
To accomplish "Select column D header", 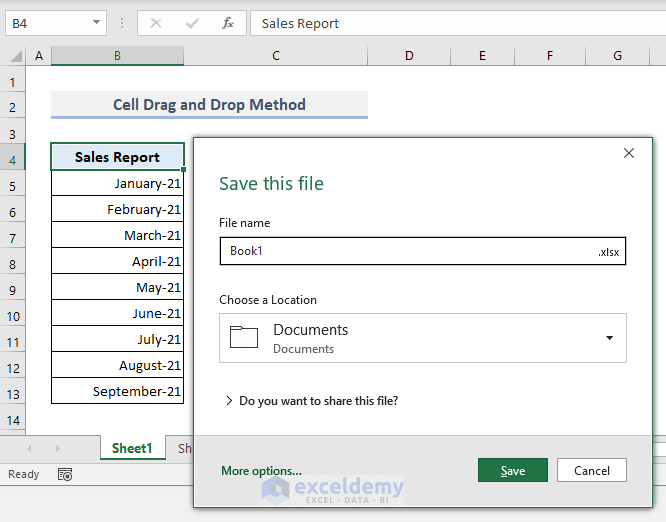I will click(x=409, y=56).
